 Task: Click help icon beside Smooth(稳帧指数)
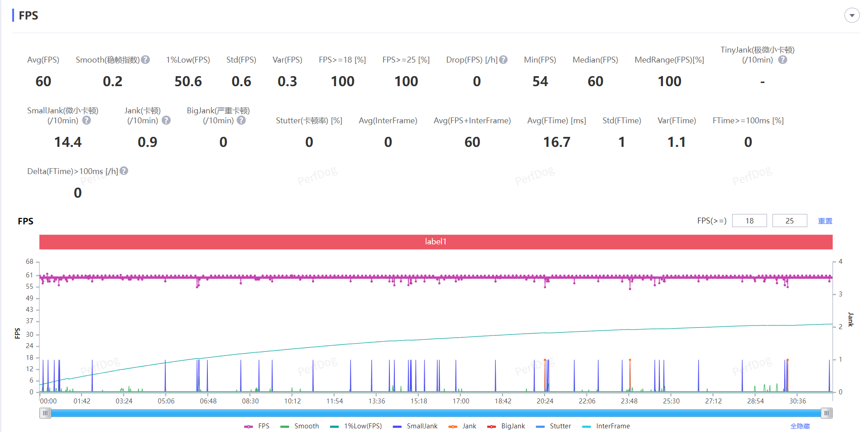pos(145,60)
